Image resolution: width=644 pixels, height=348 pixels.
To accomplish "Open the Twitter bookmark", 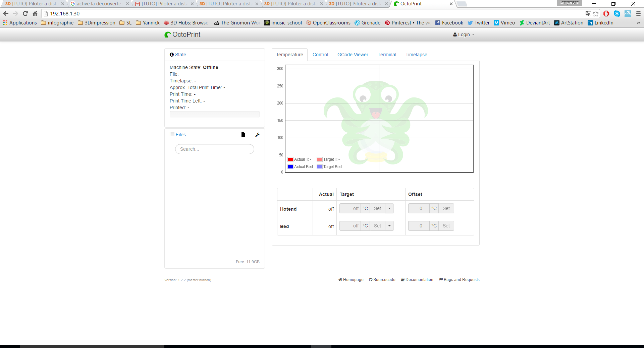I will (x=479, y=23).
